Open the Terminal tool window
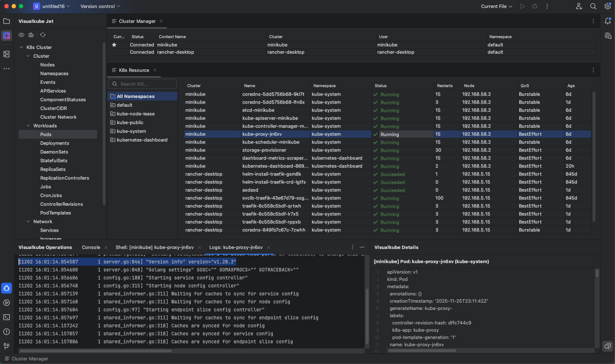 7,317
